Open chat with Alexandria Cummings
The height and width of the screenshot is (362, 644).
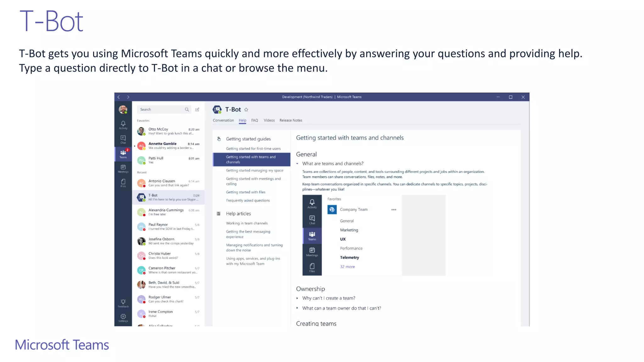(168, 212)
